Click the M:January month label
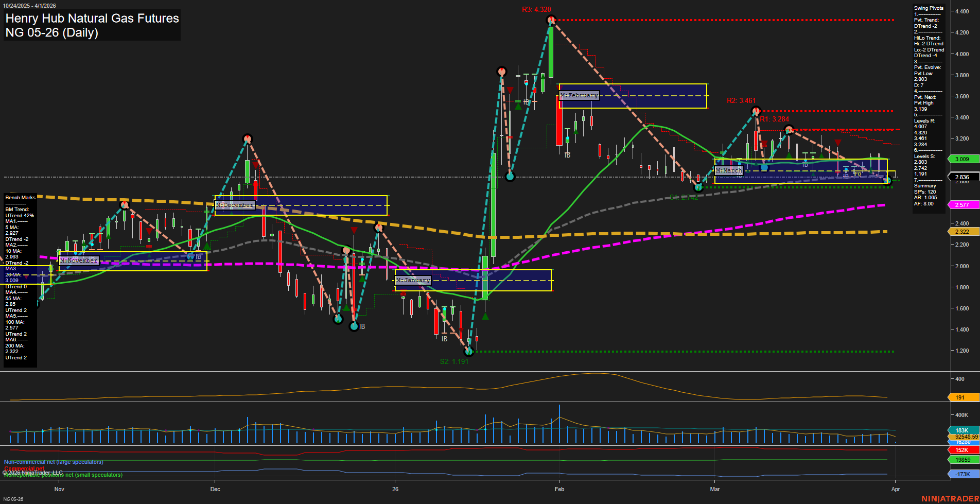 (412, 280)
